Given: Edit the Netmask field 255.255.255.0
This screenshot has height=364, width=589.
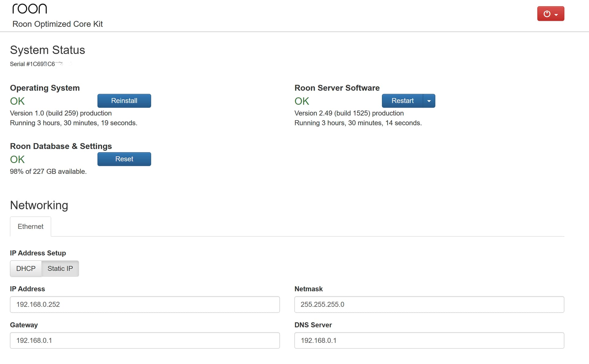Looking at the screenshot, I should [429, 305].
